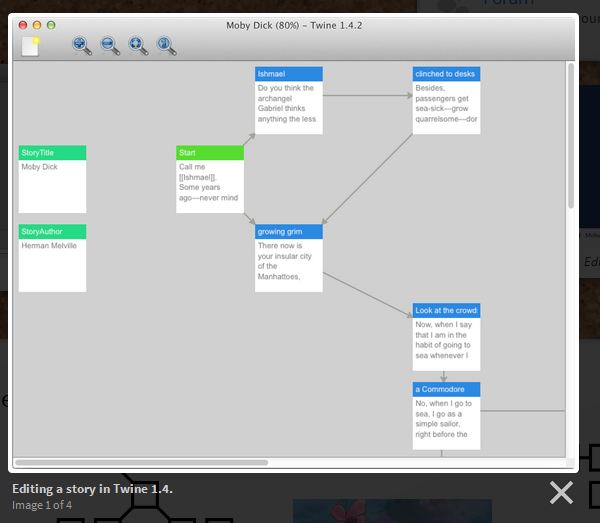Viewport: 600px width, 523px height.
Task: Click 'Do you think the archangel' passage text
Action: [287, 104]
